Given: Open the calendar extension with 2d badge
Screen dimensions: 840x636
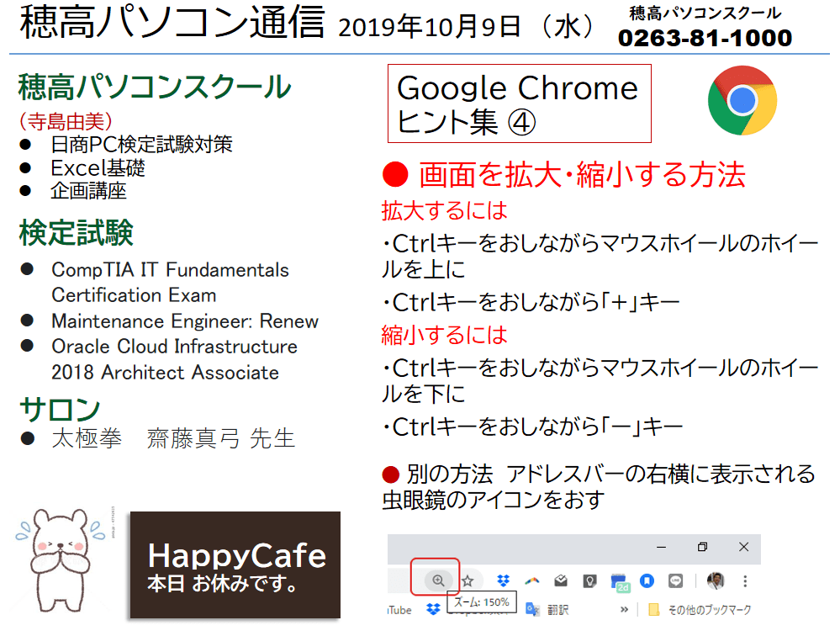Looking at the screenshot, I should (x=620, y=581).
